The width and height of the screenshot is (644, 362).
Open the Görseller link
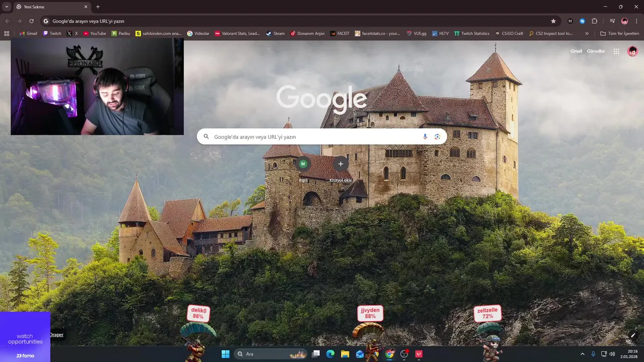596,51
